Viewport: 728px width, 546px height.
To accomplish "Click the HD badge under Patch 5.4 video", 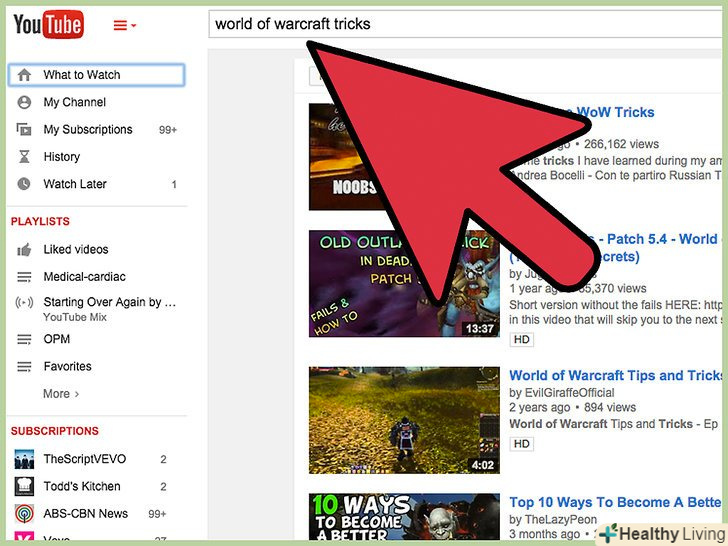I will (x=521, y=339).
